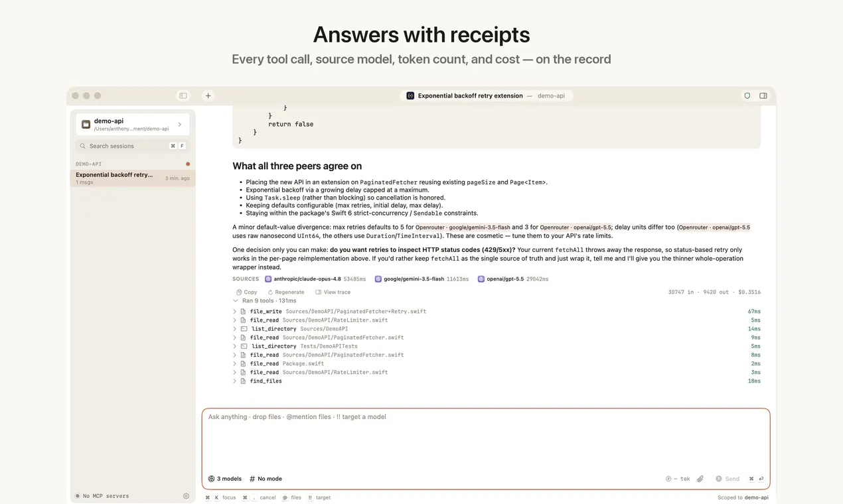Copy the answer with the Copy button
Screen dimensions: 843x504
[x=246, y=292]
